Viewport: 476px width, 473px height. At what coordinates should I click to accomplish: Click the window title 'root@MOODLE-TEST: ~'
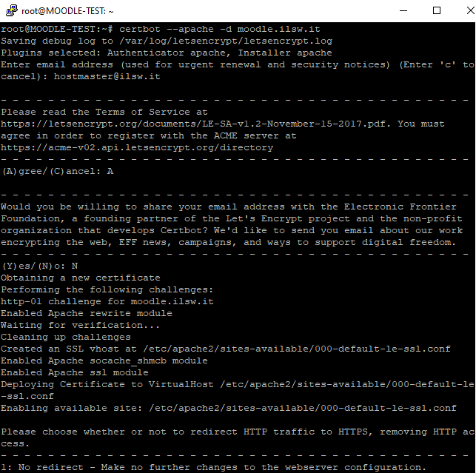point(67,11)
